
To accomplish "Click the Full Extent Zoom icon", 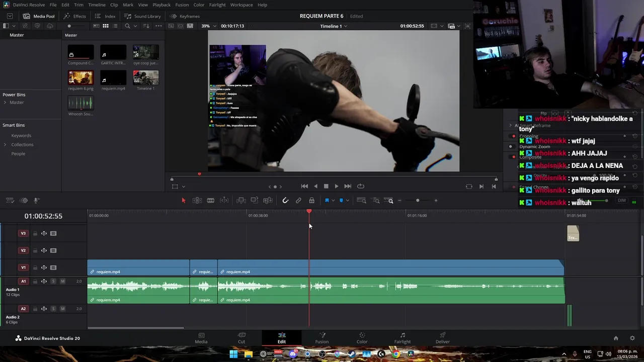I will click(x=361, y=201).
